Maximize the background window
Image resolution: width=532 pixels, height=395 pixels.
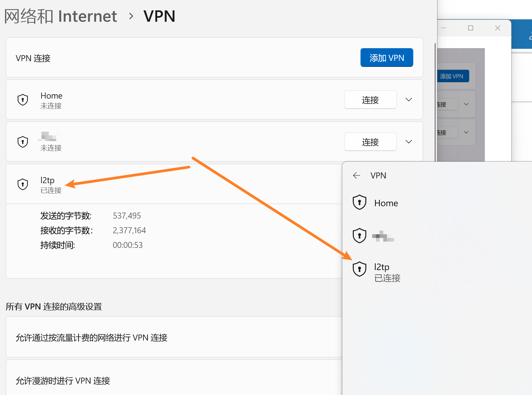tap(470, 28)
